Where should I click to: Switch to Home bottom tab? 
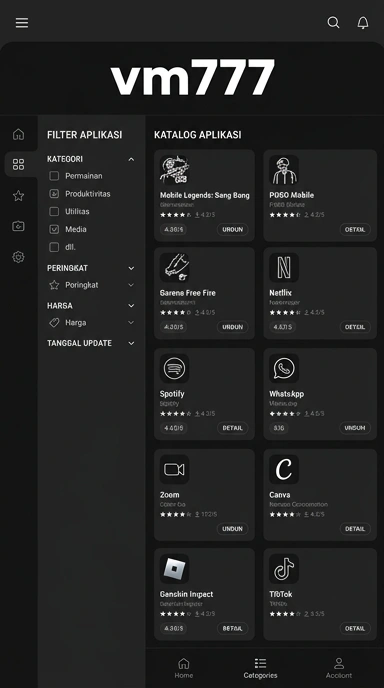point(184,668)
